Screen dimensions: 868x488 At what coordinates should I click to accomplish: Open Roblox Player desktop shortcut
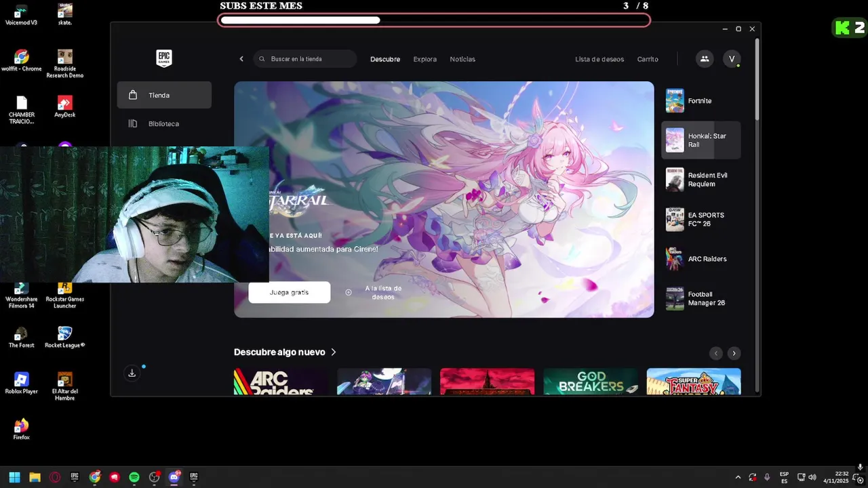pyautogui.click(x=22, y=383)
